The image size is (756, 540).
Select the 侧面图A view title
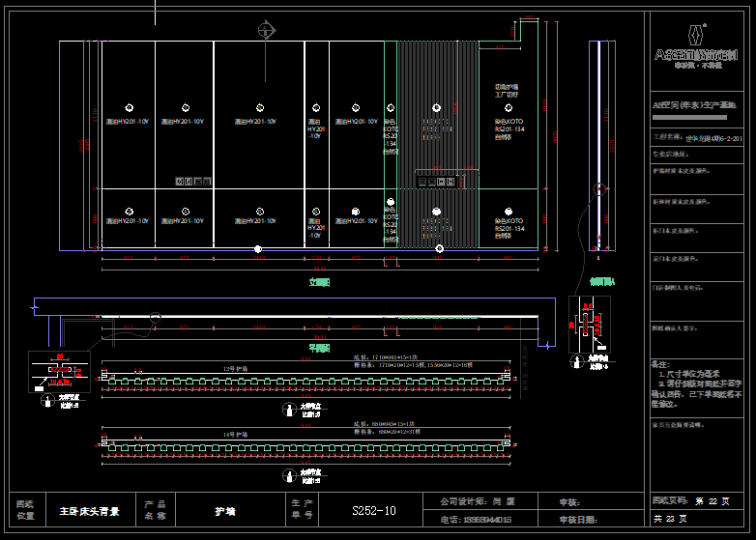click(602, 282)
